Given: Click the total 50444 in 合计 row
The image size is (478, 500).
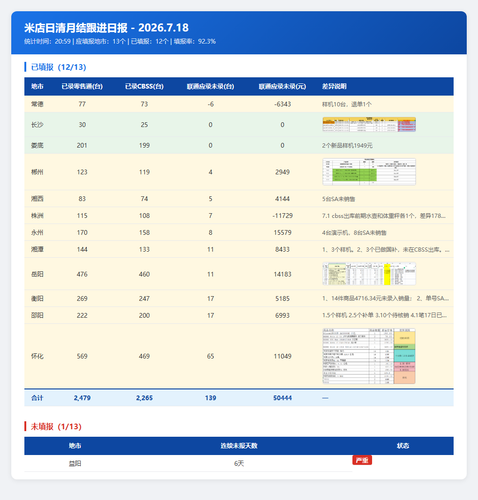Looking at the screenshot, I should click(282, 398).
